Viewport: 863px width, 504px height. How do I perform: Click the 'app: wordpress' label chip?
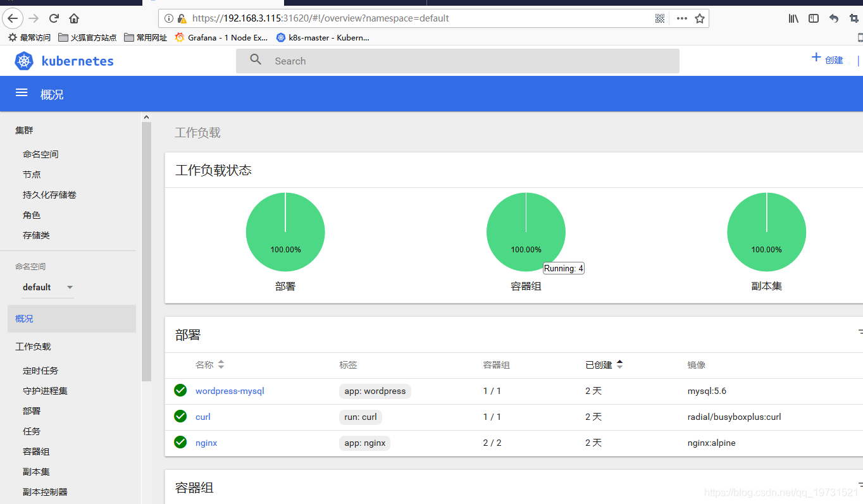[x=375, y=391]
